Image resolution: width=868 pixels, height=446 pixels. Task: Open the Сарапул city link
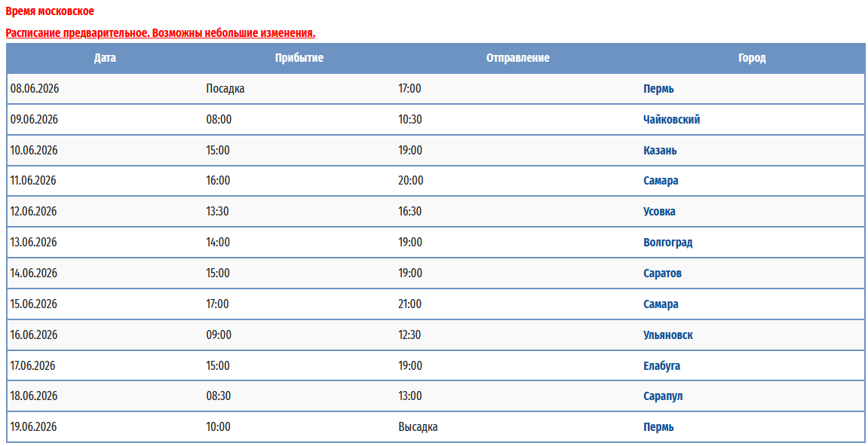[663, 396]
